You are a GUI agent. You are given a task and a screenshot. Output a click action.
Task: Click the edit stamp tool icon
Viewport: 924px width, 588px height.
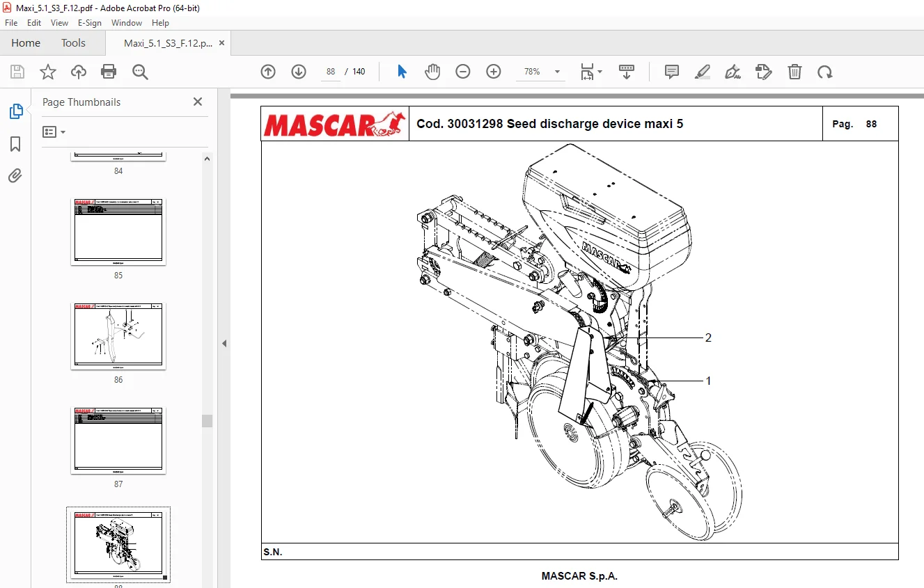tap(764, 72)
